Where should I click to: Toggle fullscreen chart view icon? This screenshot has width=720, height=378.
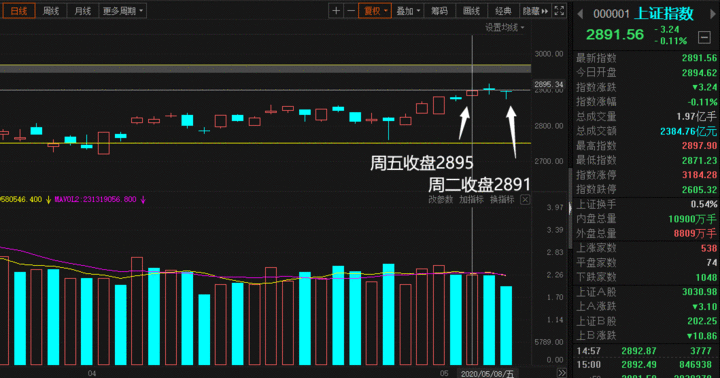pos(559,11)
